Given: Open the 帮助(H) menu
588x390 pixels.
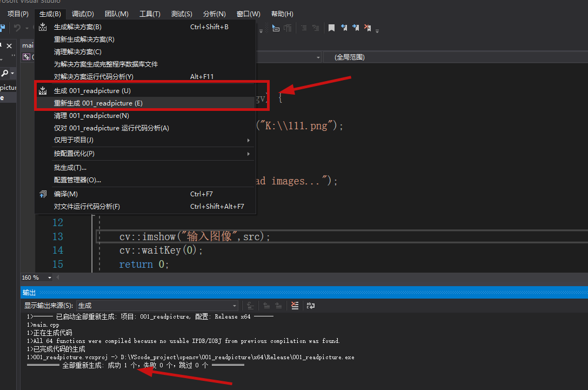Looking at the screenshot, I should pos(282,14).
